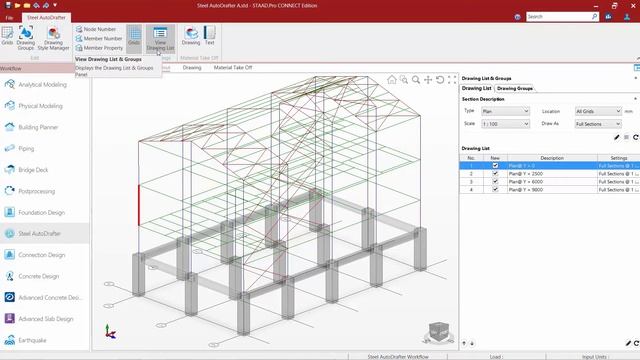
Task: Open the Bridge Deck workflow
Action: pos(45,170)
